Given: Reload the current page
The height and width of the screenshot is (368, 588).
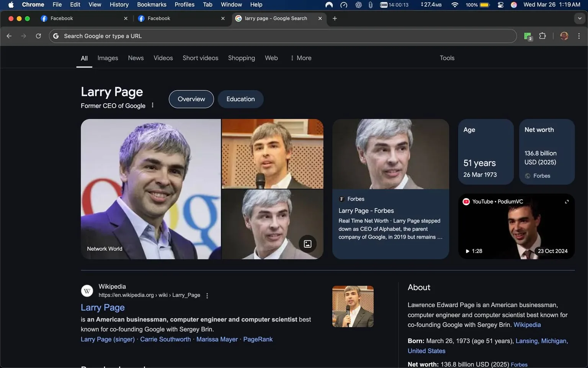Looking at the screenshot, I should click(38, 36).
